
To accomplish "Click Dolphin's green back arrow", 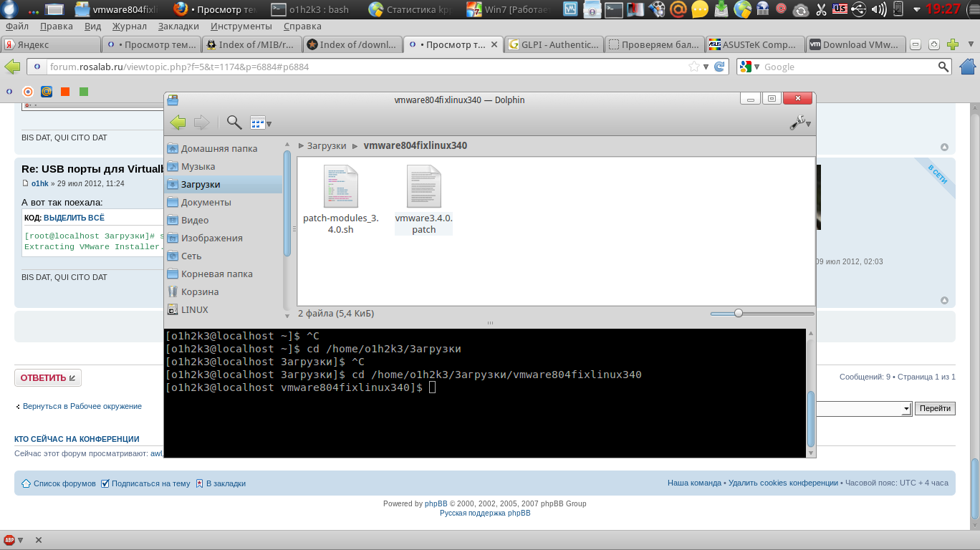I will point(178,122).
